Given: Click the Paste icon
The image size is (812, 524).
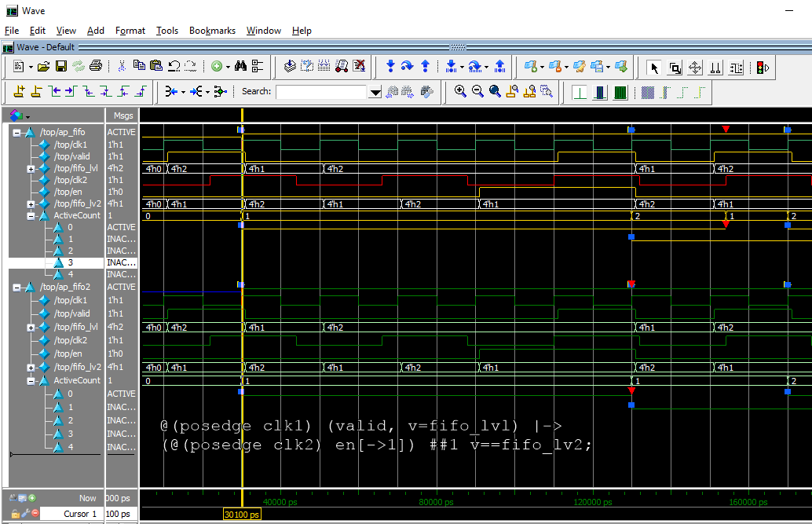Looking at the screenshot, I should (156, 66).
